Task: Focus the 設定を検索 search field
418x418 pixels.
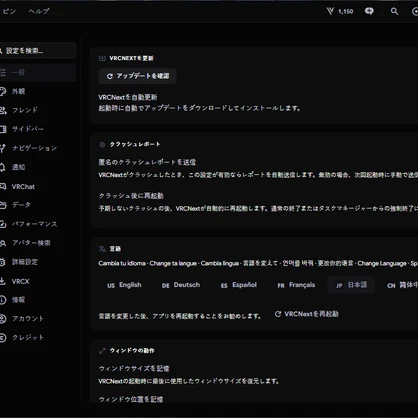Action: 38,51
